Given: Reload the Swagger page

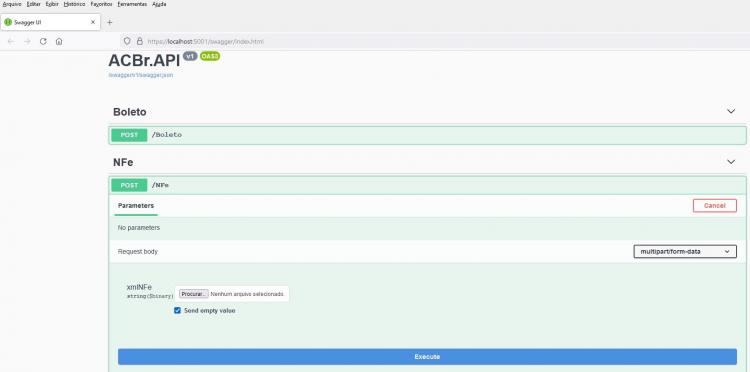Looking at the screenshot, I should tap(43, 42).
